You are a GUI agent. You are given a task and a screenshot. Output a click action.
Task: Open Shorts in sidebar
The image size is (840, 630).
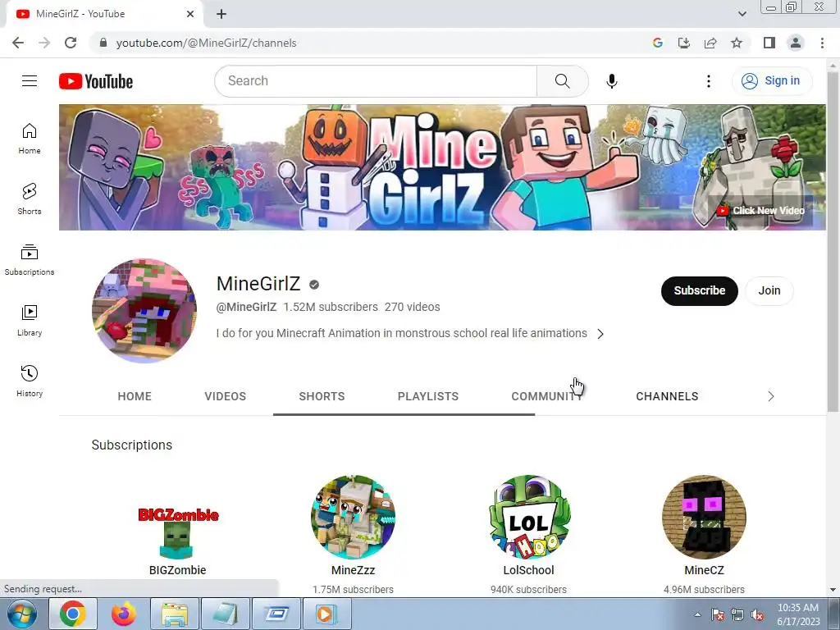click(30, 199)
